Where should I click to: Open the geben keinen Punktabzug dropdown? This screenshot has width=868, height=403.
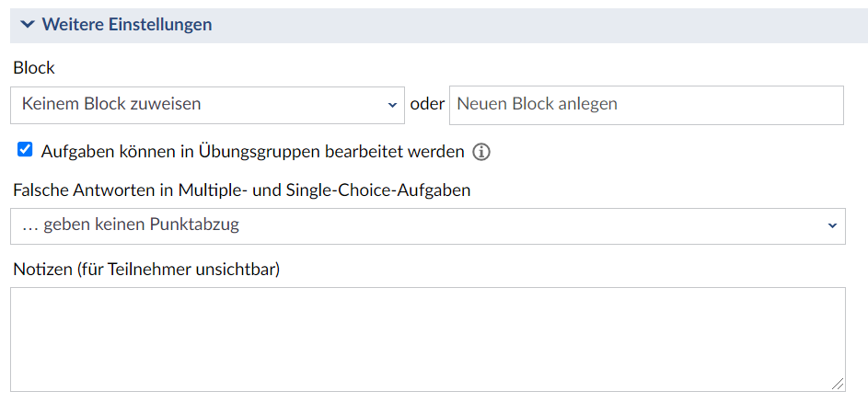pyautogui.click(x=427, y=225)
